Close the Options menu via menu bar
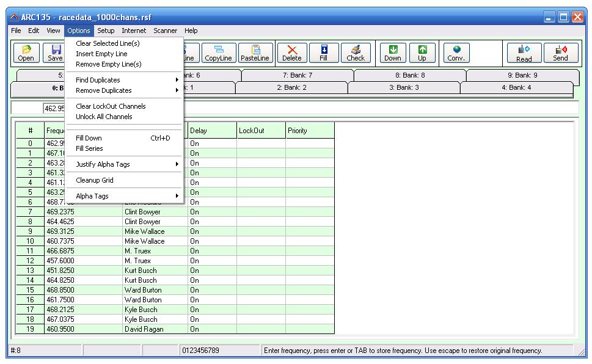This screenshot has height=364, width=592. (79, 31)
